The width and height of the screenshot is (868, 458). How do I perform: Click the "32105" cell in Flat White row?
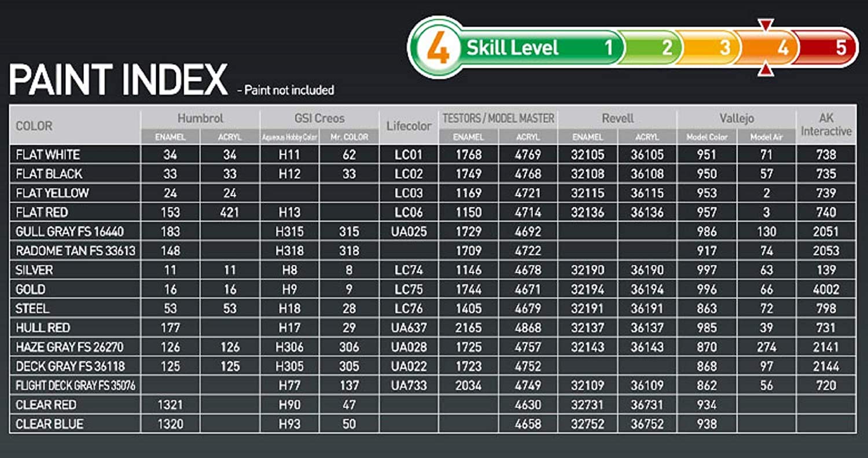pos(588,155)
